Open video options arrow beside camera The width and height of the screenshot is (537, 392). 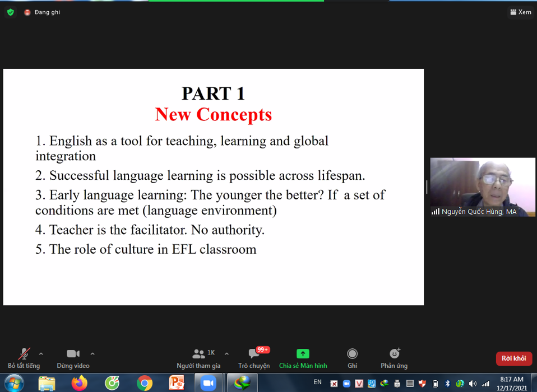click(92, 353)
